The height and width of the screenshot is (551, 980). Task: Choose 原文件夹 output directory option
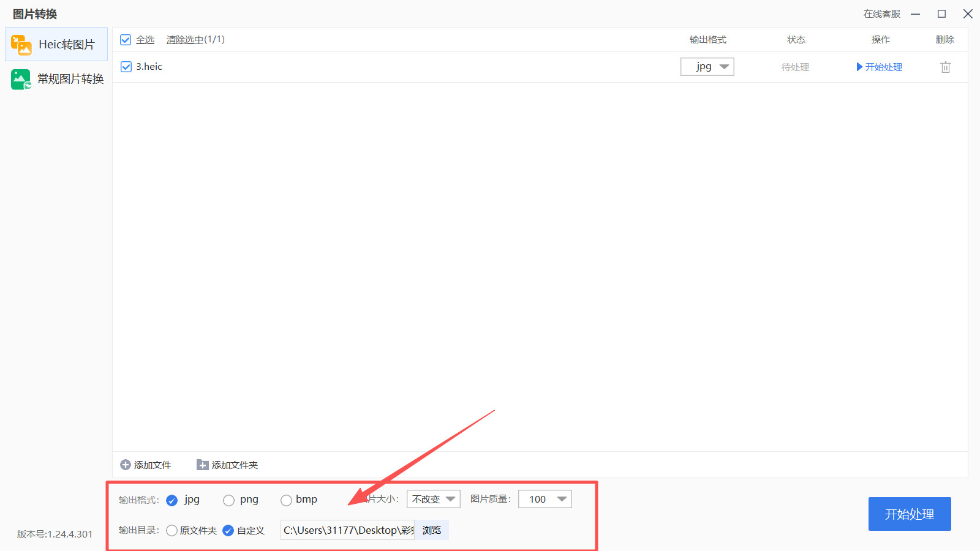(172, 530)
